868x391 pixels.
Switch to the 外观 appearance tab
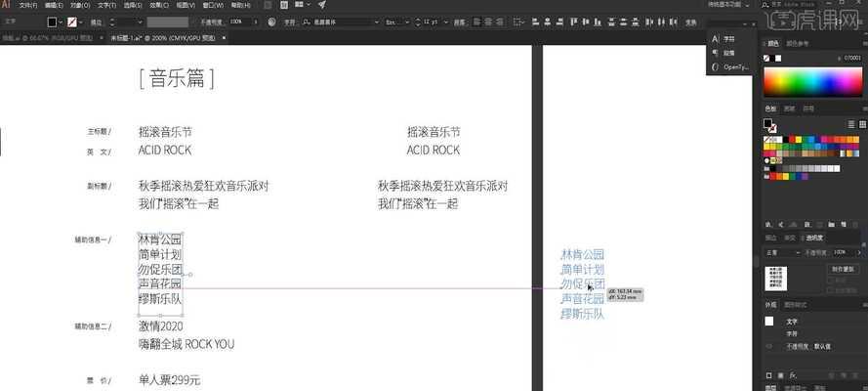770,305
